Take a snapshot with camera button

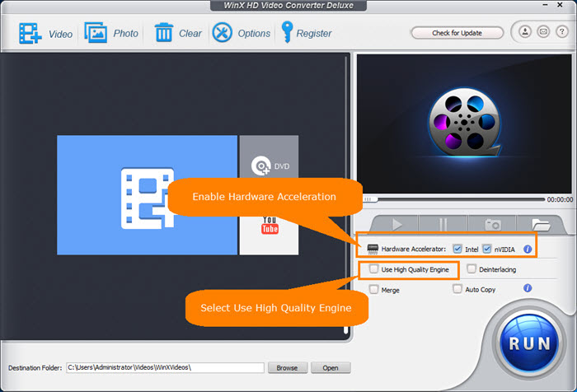492,224
